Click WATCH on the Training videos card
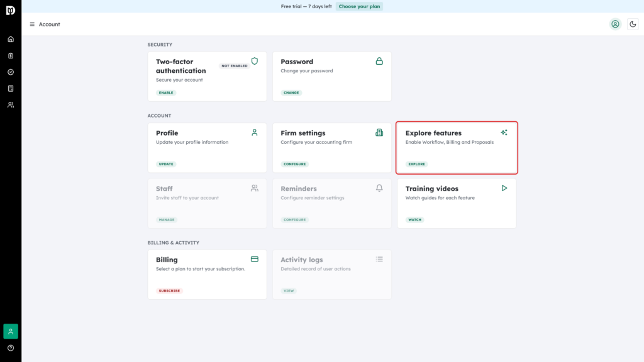This screenshot has width=644, height=362. tap(415, 219)
